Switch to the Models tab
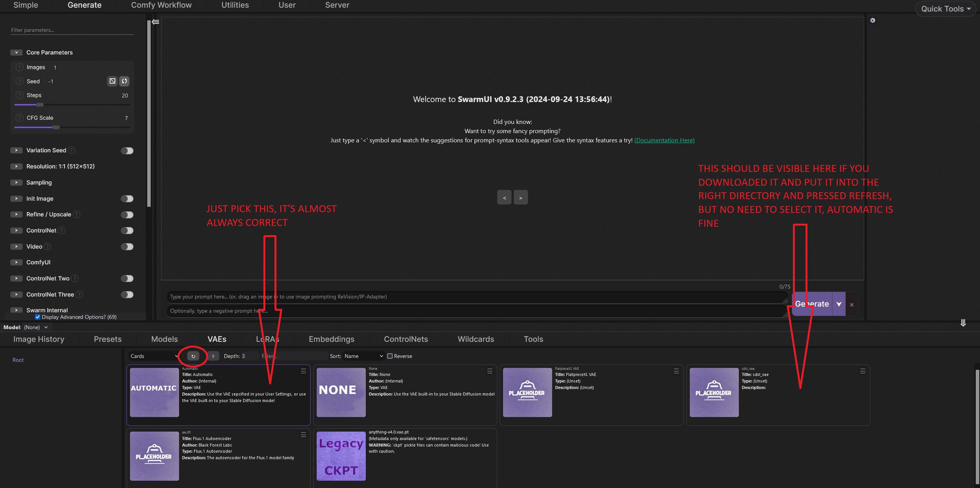Screen dimensions: 980x488 point(164,339)
